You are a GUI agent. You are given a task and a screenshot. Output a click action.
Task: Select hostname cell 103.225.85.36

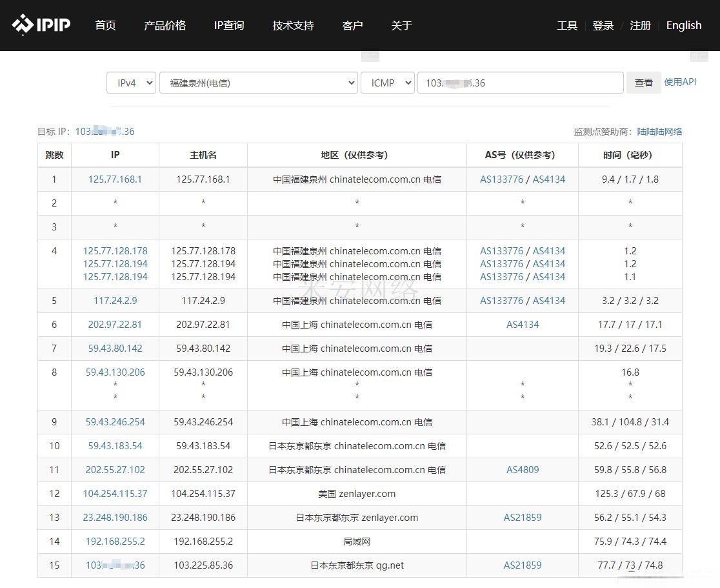coord(203,565)
